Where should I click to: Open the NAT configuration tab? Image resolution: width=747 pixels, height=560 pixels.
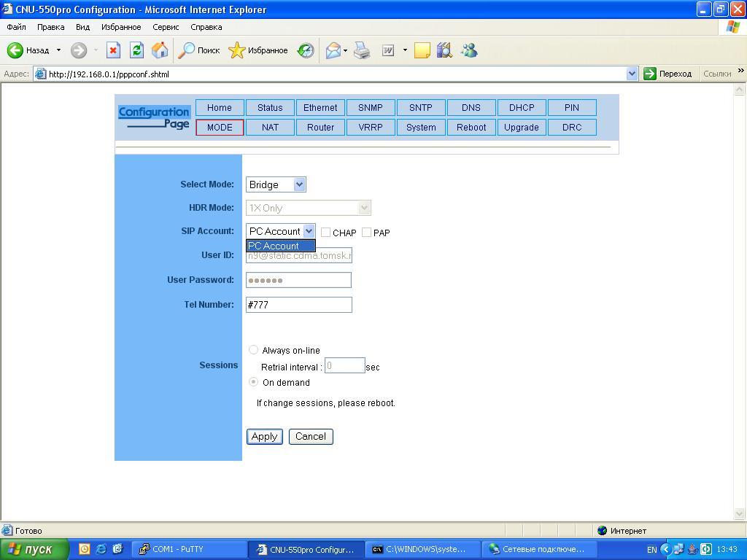pos(270,127)
